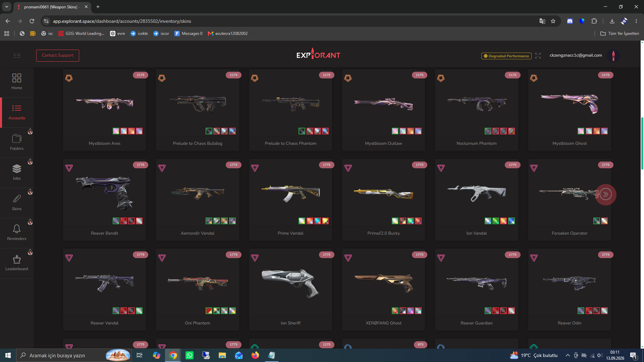644x362 pixels.
Task: Toggle fullscreen with the expand icon
Action: point(538,56)
